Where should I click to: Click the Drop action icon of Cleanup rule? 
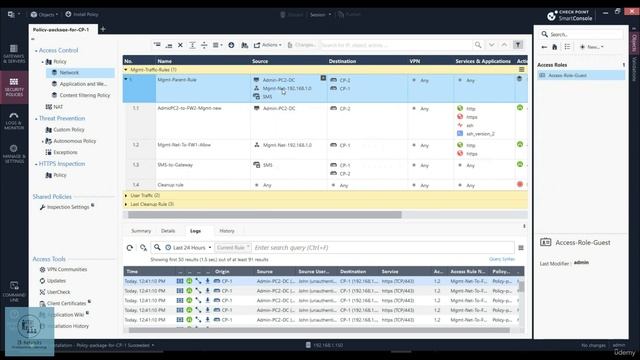point(520,184)
